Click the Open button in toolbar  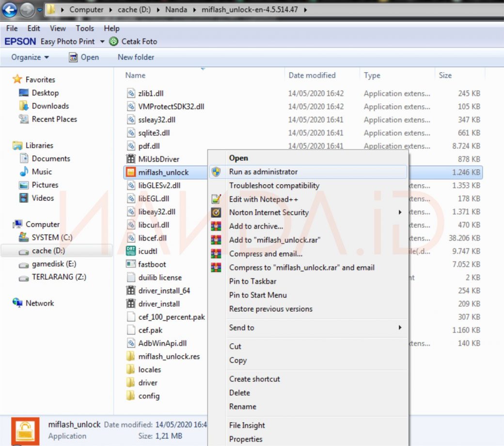tap(84, 57)
